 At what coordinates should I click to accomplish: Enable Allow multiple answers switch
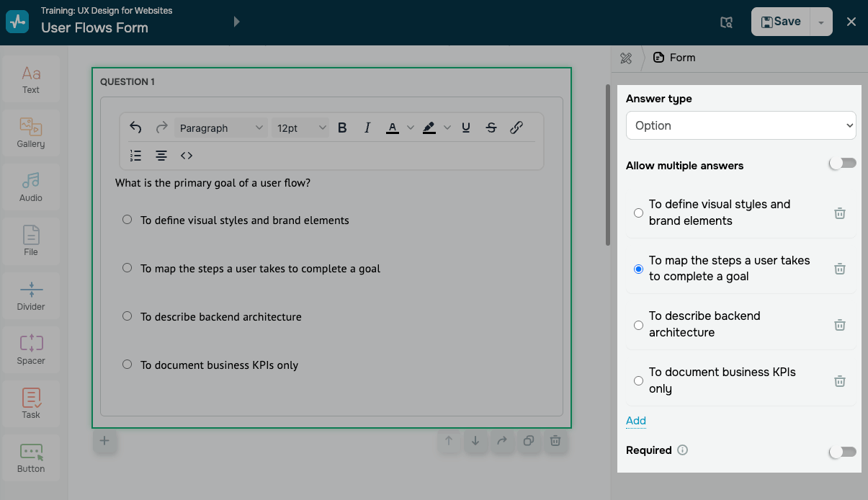841,164
